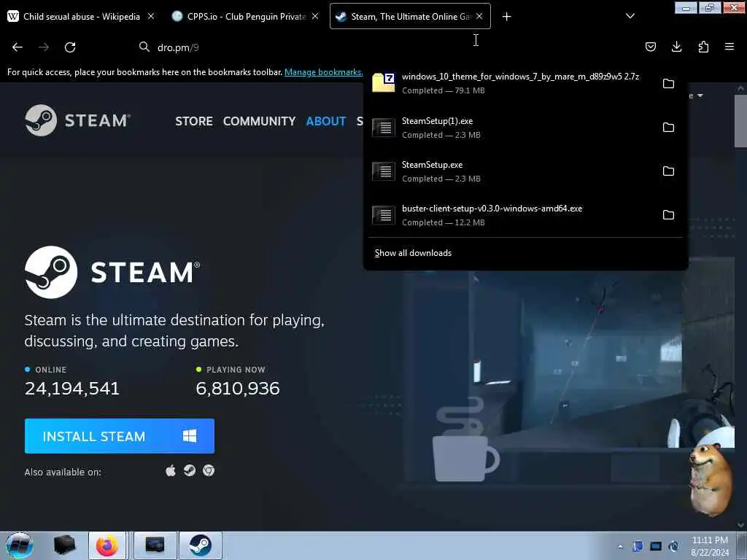Open the black box taskbar icon

coord(64,545)
